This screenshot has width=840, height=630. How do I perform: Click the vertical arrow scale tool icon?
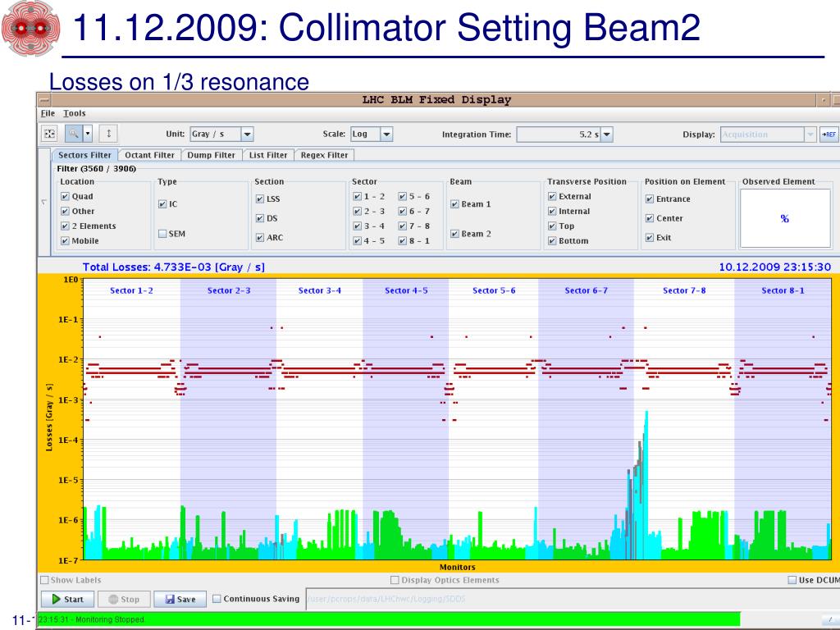click(x=109, y=134)
